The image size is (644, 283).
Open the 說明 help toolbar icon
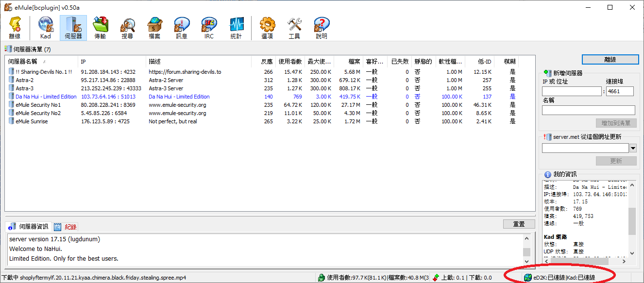click(x=322, y=28)
